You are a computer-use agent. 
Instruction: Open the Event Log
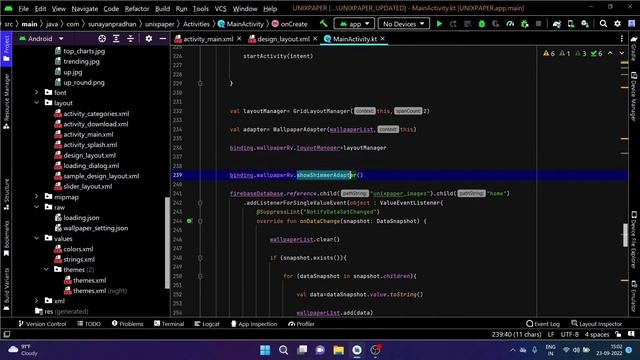(543, 324)
